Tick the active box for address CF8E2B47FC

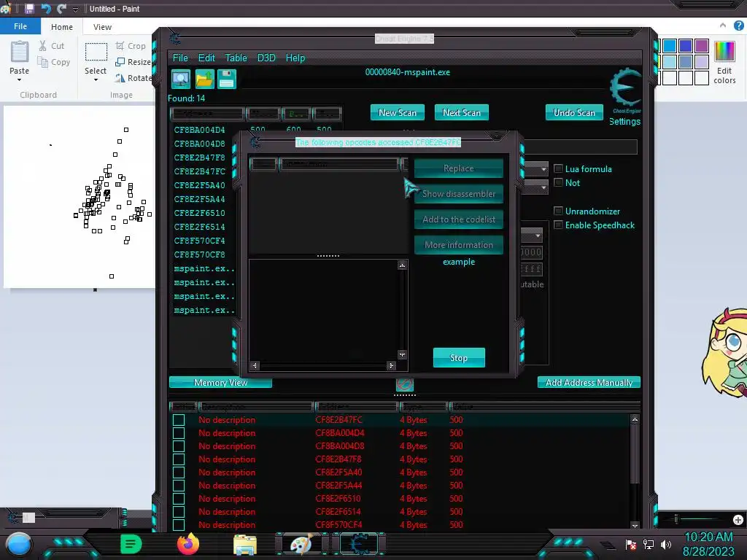pyautogui.click(x=179, y=420)
